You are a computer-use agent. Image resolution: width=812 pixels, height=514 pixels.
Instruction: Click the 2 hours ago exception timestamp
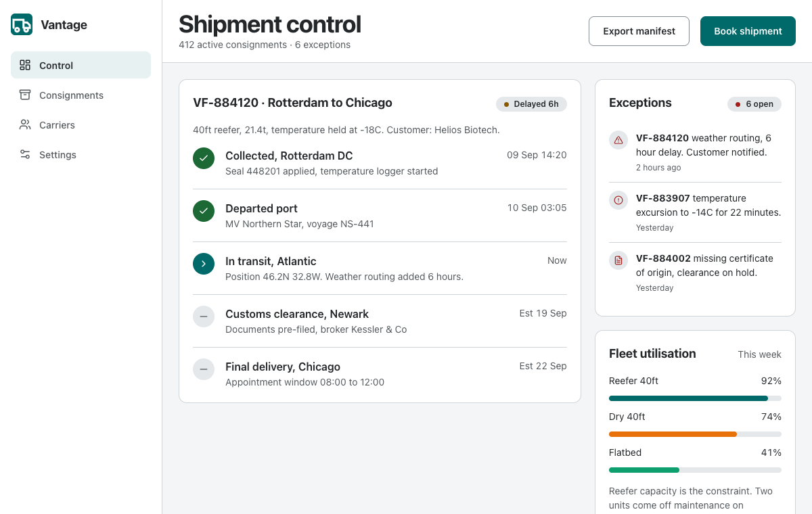pos(658,168)
